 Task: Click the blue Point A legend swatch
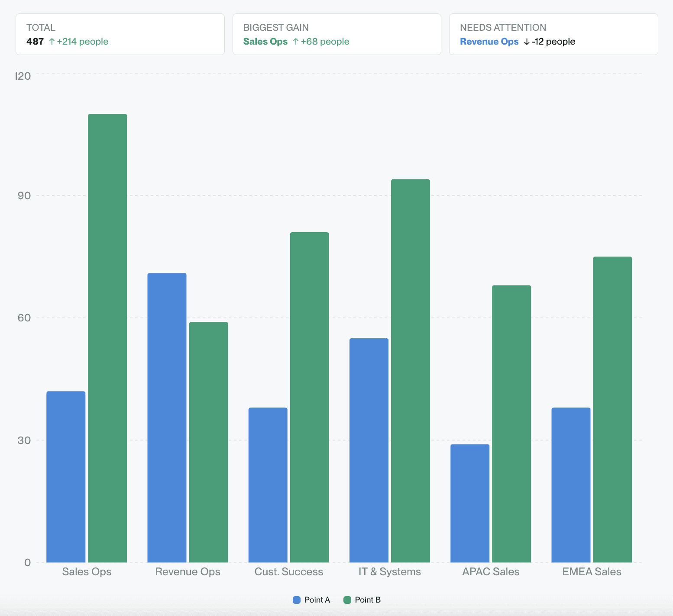tap(297, 600)
